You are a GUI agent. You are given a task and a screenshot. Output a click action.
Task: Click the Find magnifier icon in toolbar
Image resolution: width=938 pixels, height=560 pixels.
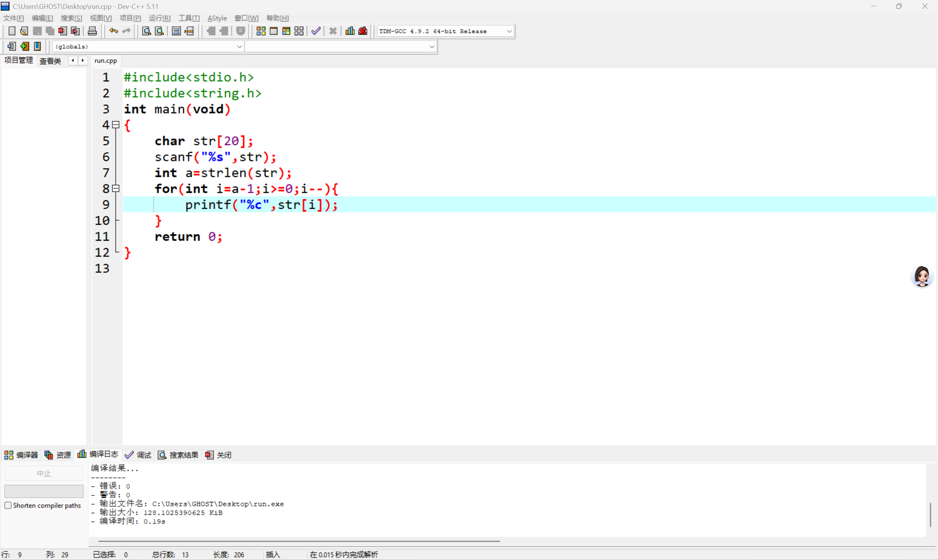coord(147,31)
